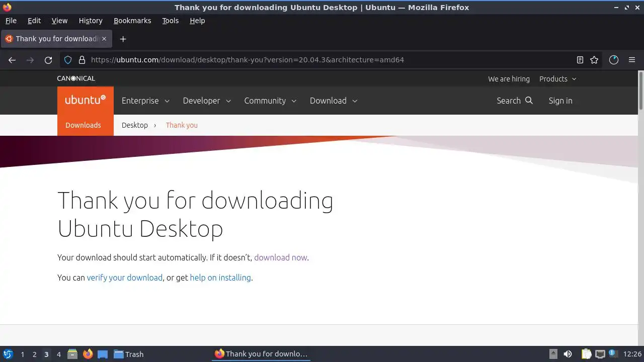Switch to virtual desktop 1
This screenshot has width=644, height=362.
(x=22, y=354)
